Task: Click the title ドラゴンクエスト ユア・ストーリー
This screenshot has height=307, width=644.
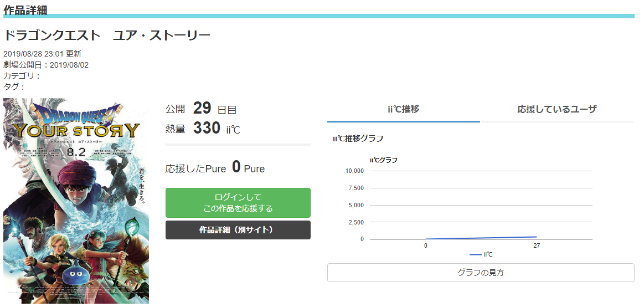Action: [107, 35]
